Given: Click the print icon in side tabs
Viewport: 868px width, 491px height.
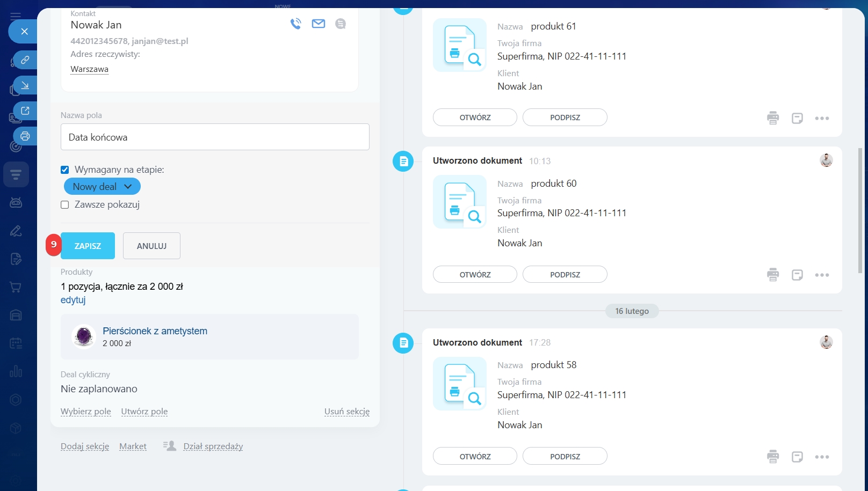Looking at the screenshot, I should (x=25, y=136).
